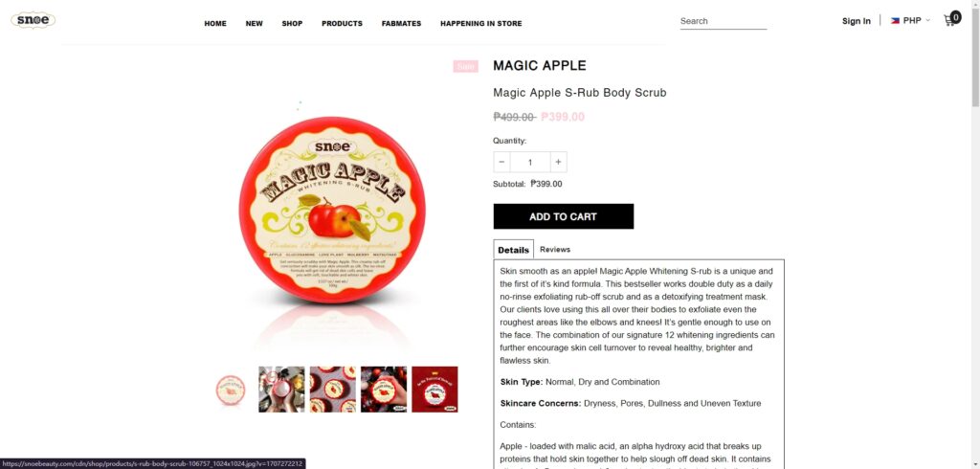
Task: Decrease quantity with the minus button
Action: [501, 162]
